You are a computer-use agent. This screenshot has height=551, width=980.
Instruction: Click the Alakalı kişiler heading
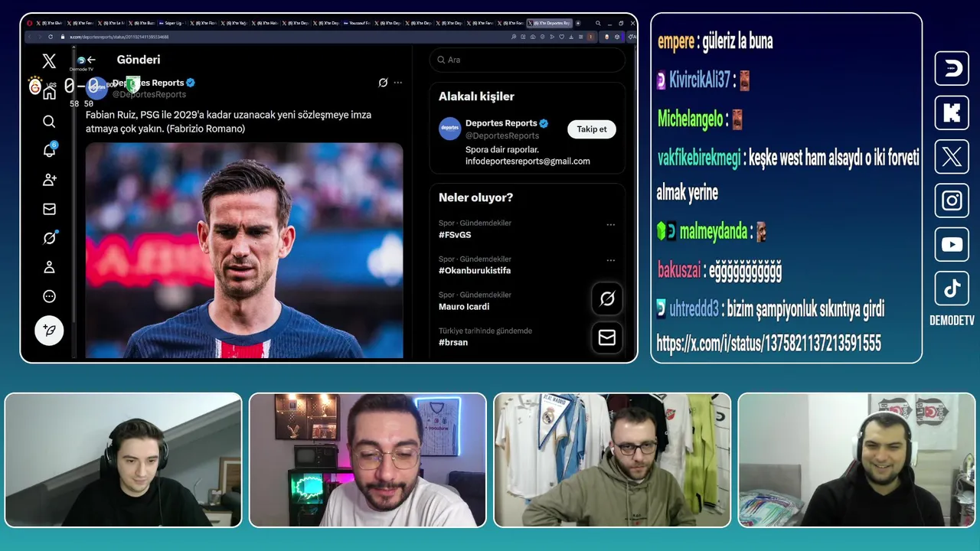476,96
